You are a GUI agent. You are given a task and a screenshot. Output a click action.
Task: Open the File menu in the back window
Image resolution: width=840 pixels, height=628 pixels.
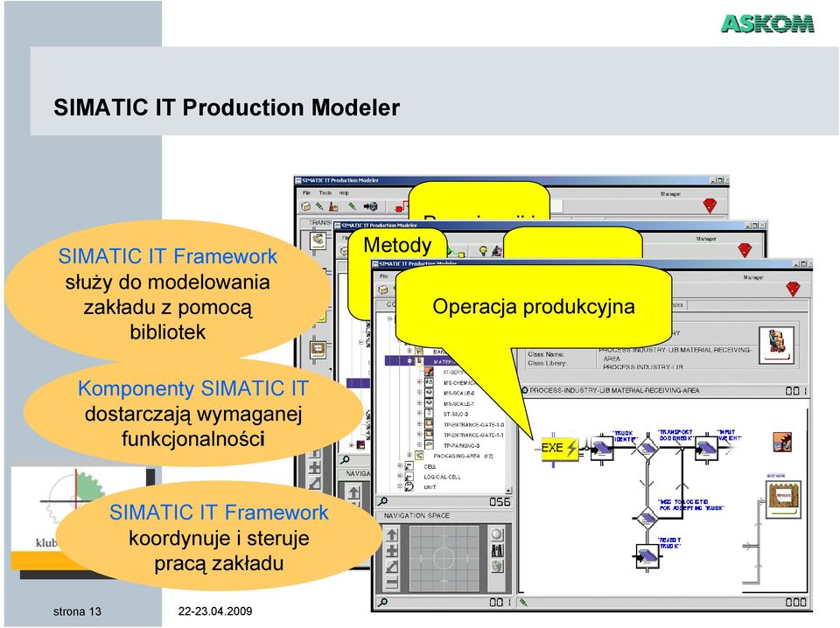[306, 192]
